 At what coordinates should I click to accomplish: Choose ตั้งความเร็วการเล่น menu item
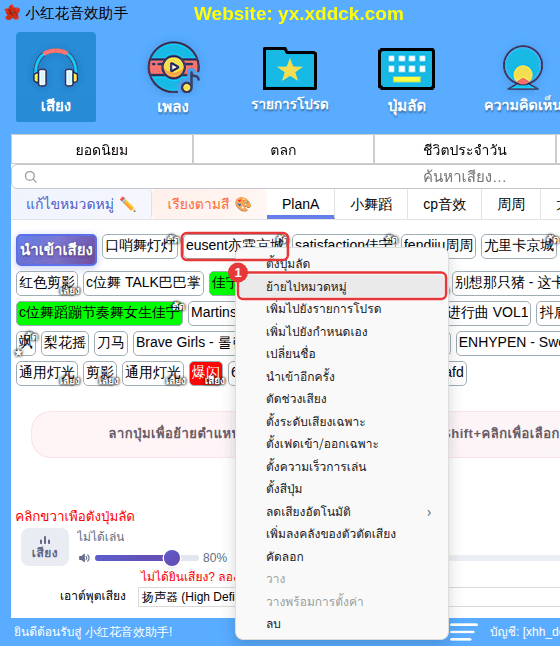pos(342,466)
